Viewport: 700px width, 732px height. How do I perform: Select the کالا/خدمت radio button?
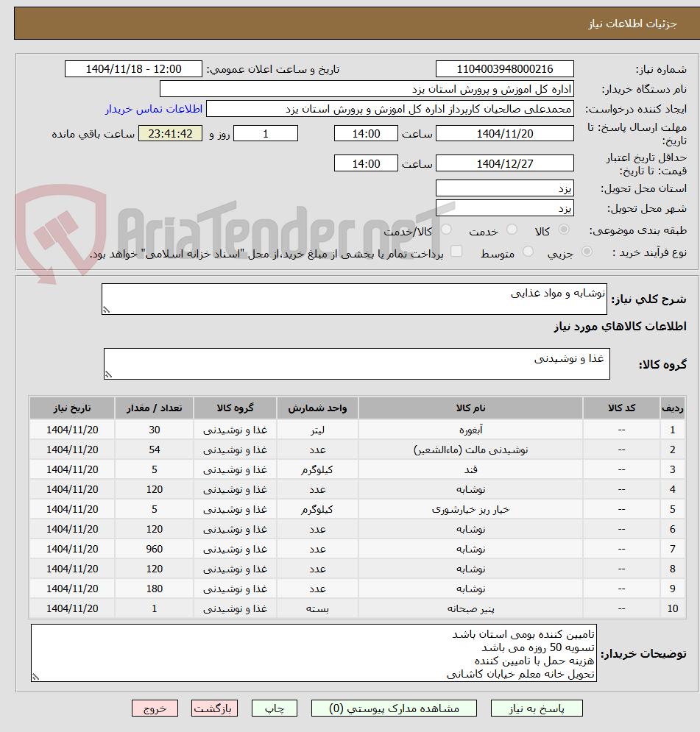(x=446, y=230)
